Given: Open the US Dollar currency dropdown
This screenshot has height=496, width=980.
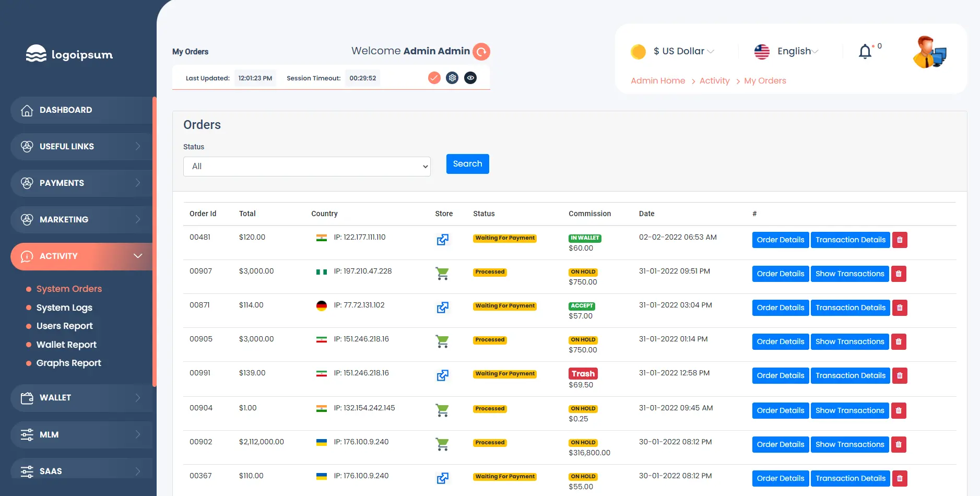Looking at the screenshot, I should [x=683, y=51].
